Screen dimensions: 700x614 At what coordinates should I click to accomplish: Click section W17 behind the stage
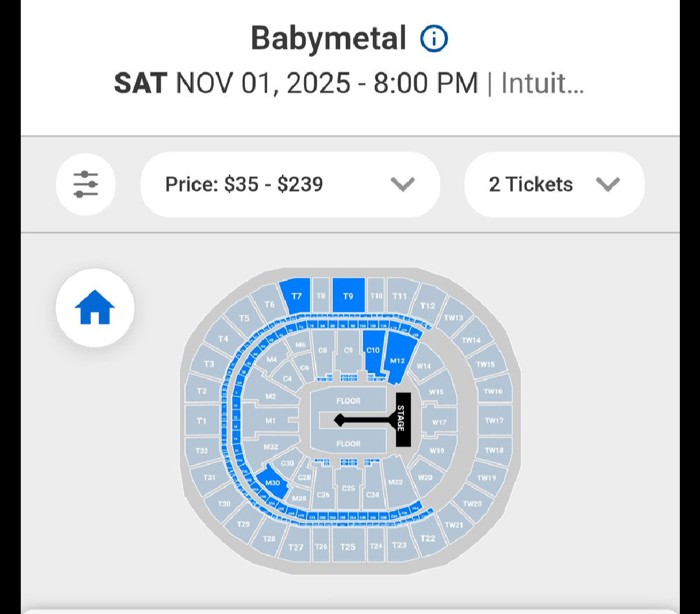[439, 422]
